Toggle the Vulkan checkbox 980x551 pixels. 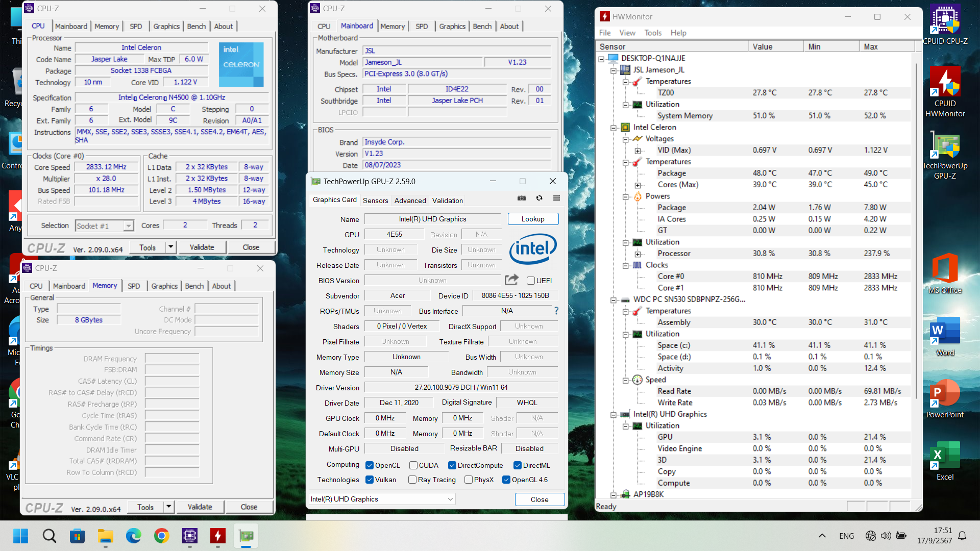pos(370,480)
